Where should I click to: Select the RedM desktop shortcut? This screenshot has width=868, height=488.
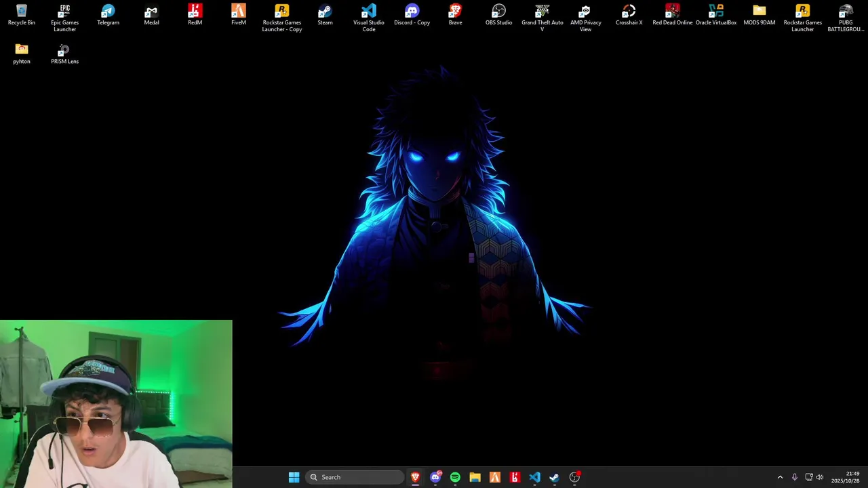click(x=195, y=15)
